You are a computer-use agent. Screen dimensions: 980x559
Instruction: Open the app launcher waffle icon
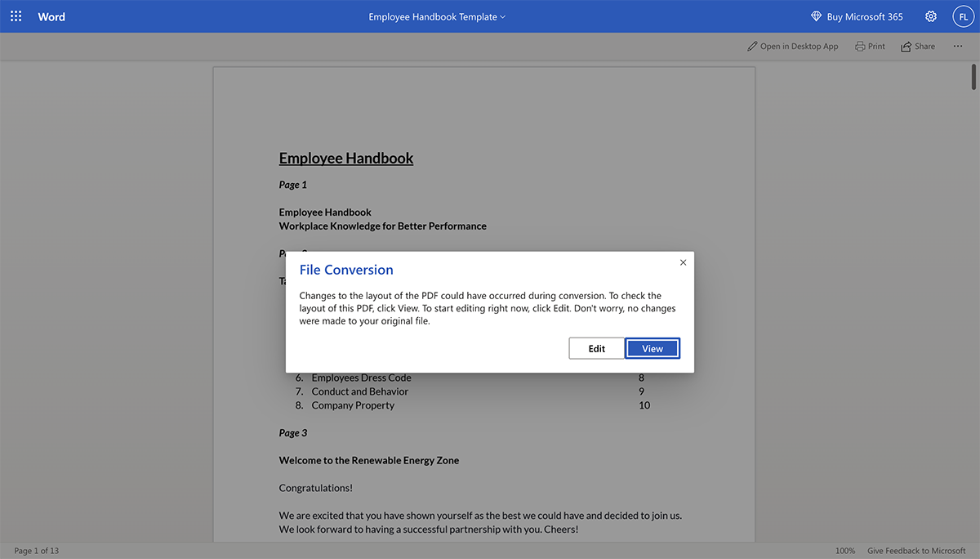pyautogui.click(x=16, y=16)
